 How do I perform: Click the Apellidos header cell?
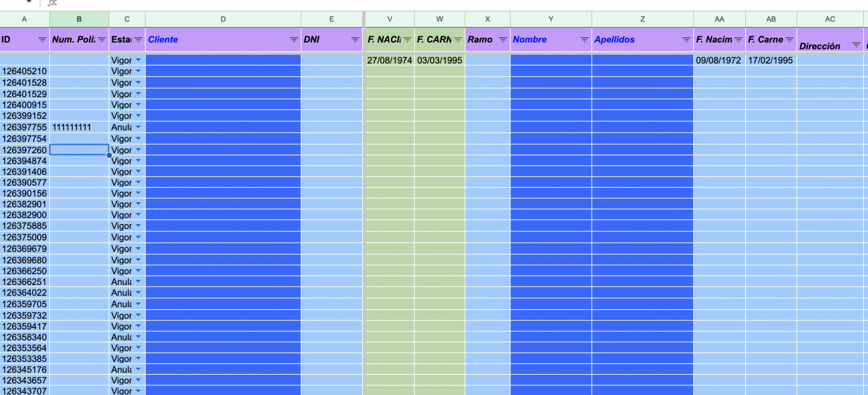[x=643, y=40]
